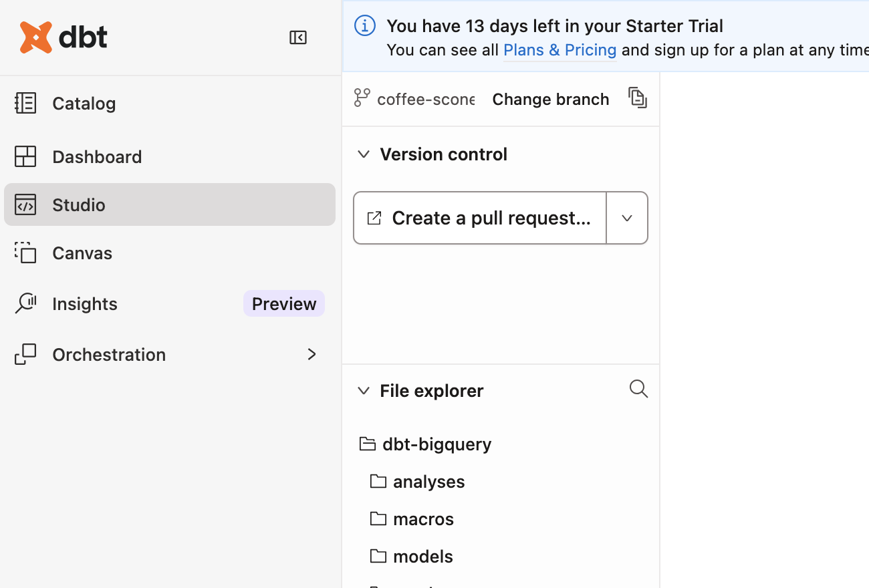Click the Insights magnifier icon

click(x=25, y=303)
